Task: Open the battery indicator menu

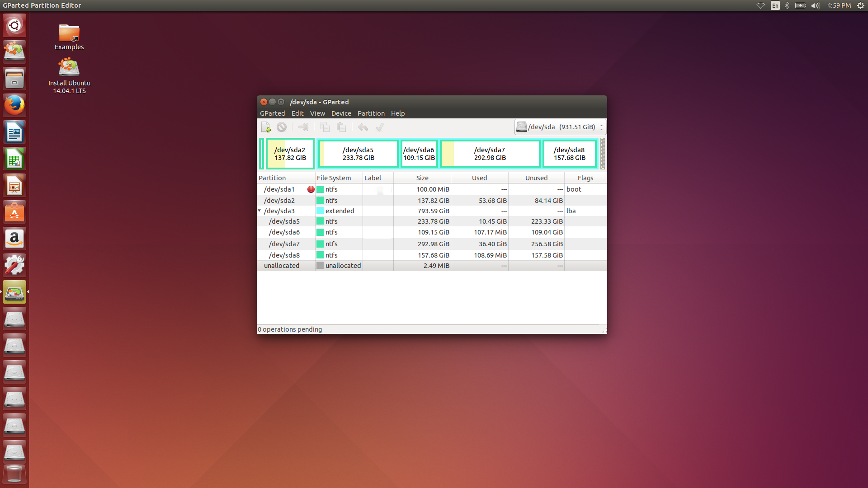Action: 801,5
